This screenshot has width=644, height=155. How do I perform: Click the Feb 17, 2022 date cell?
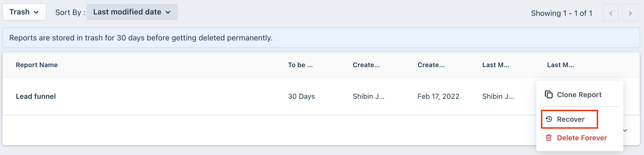(438, 96)
